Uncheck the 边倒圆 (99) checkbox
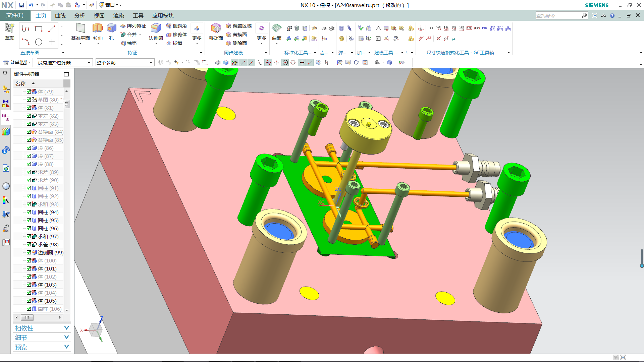644x362 pixels. [29, 252]
